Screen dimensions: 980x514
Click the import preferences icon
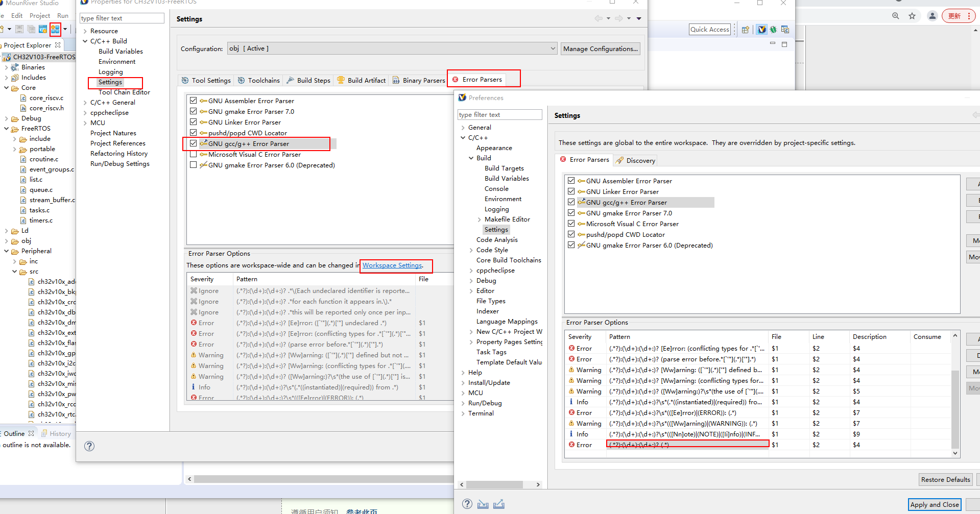pos(483,504)
